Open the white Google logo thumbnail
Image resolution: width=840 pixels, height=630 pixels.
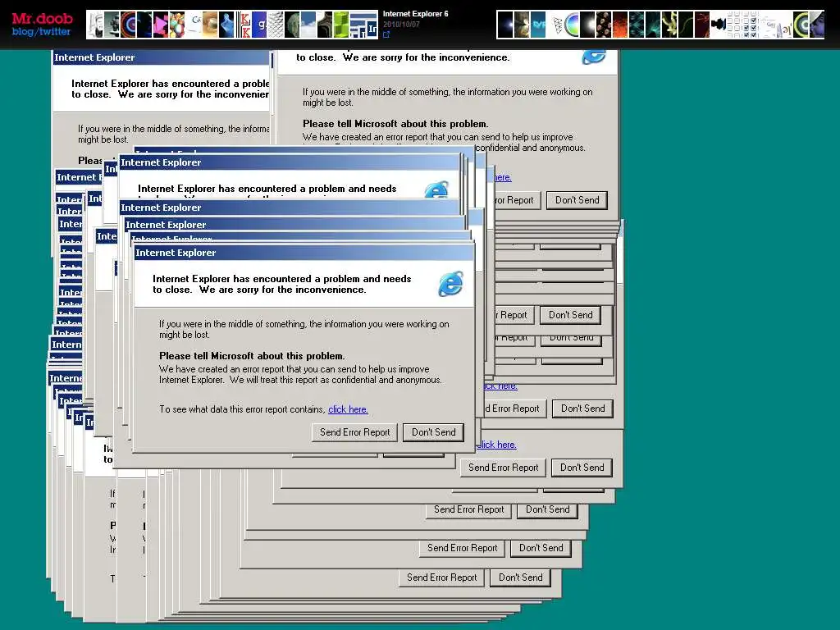(194, 25)
